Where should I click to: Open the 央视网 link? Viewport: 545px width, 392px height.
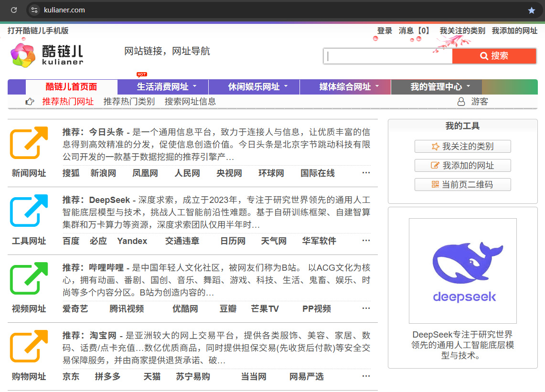[x=229, y=173]
